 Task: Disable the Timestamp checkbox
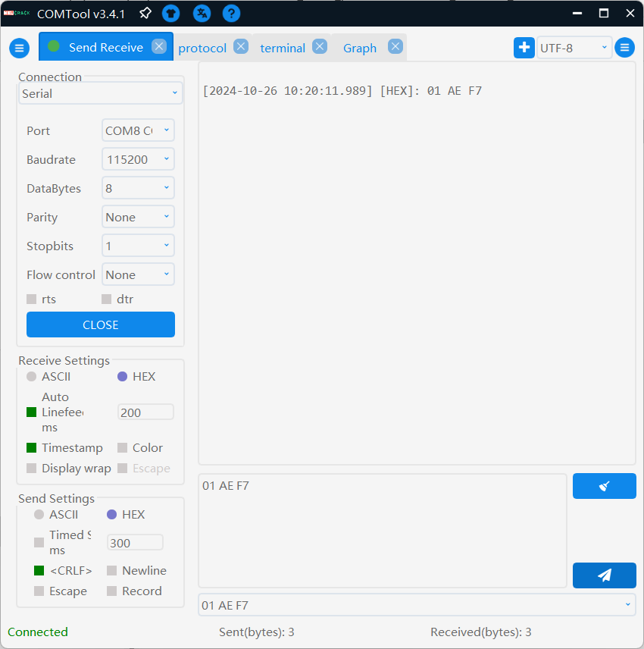tap(31, 448)
